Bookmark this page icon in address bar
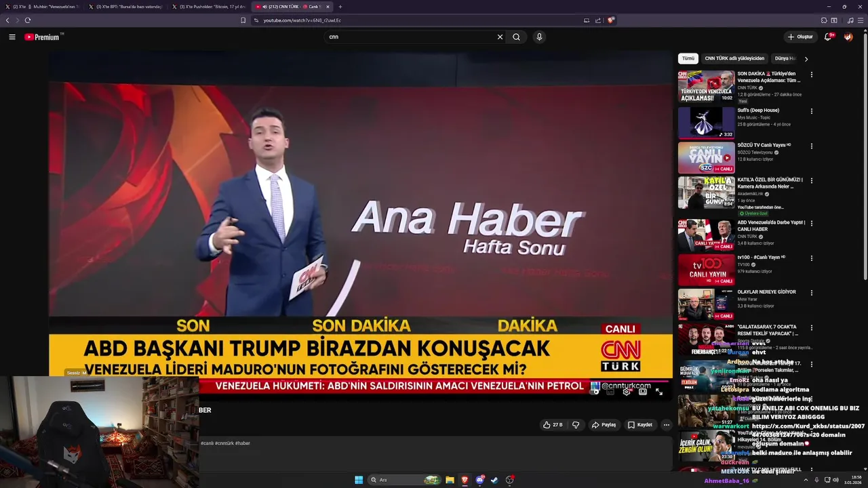The image size is (868, 488). coord(243,20)
